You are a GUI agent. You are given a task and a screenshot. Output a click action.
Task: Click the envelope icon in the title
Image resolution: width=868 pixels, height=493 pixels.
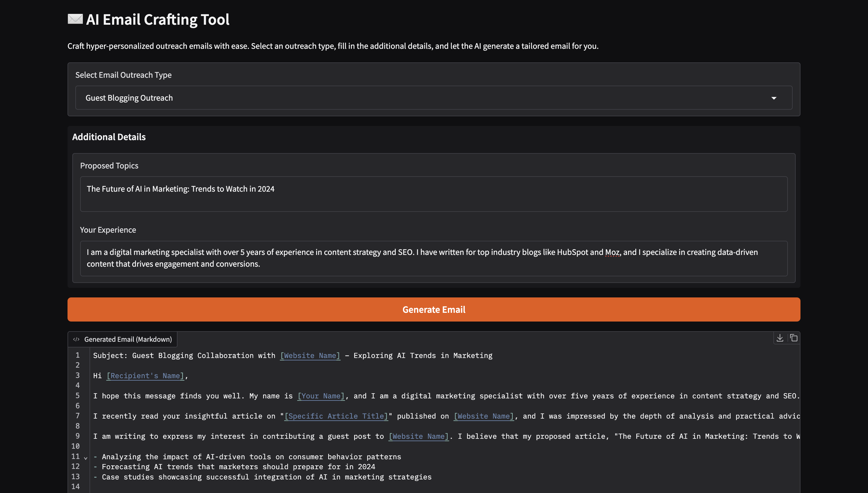pos(75,19)
